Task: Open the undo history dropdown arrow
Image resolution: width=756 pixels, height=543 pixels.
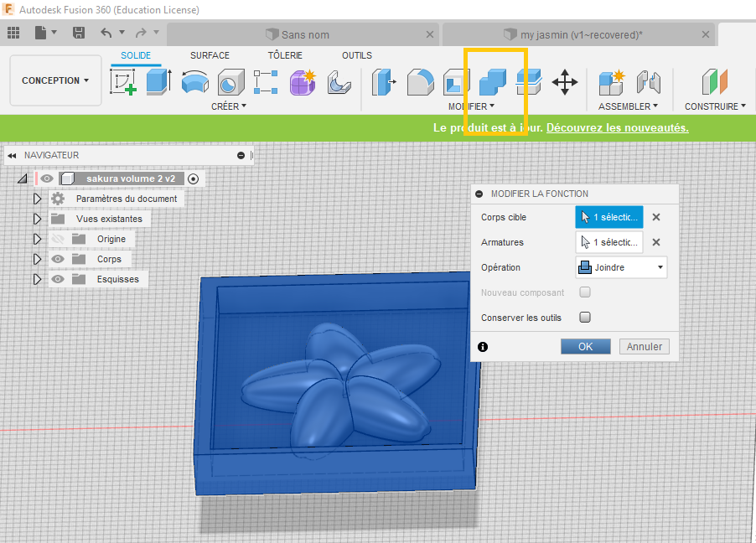Action: (122, 33)
